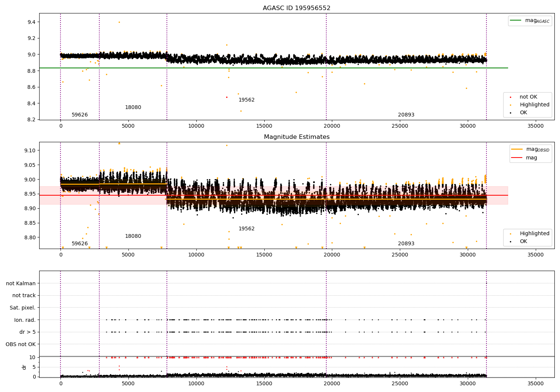The image size is (560, 392).
Task: Click obsid label 59626 in the top plot
Action: click(x=80, y=115)
